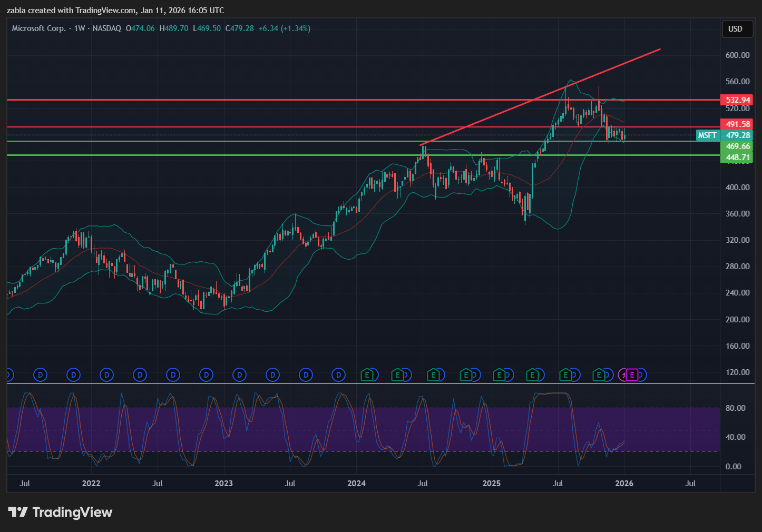Open the USD currency selector
This screenshot has width=762, height=532.
pyautogui.click(x=735, y=29)
